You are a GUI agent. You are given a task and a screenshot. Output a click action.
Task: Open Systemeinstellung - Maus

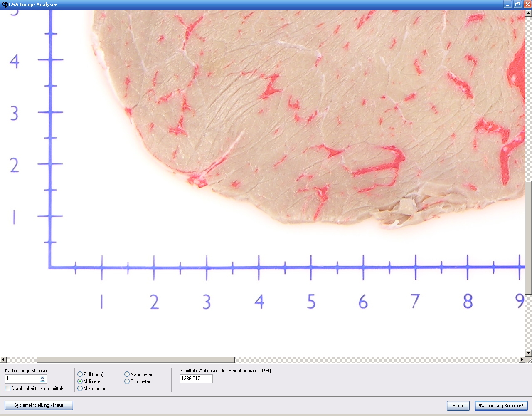[x=39, y=405]
